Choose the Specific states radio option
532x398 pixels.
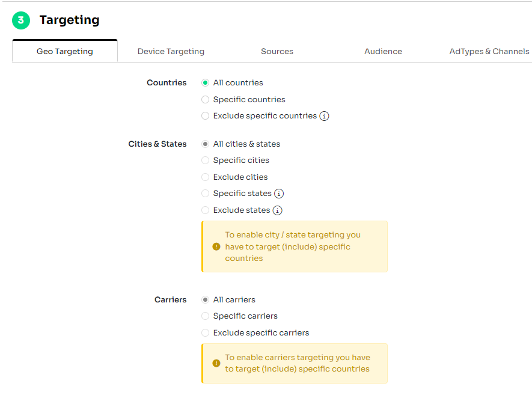tap(205, 194)
